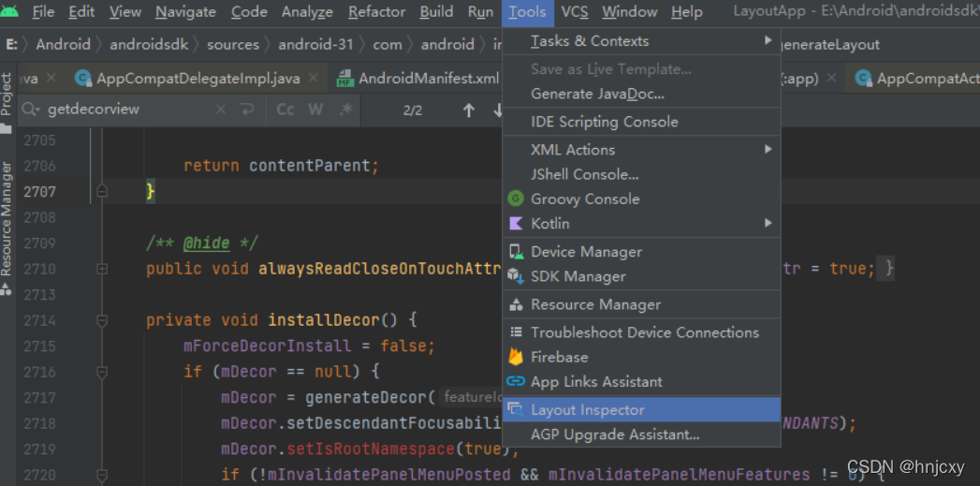Click sources breadcrumb in navigation bar
The image size is (980, 486).
[x=233, y=45]
